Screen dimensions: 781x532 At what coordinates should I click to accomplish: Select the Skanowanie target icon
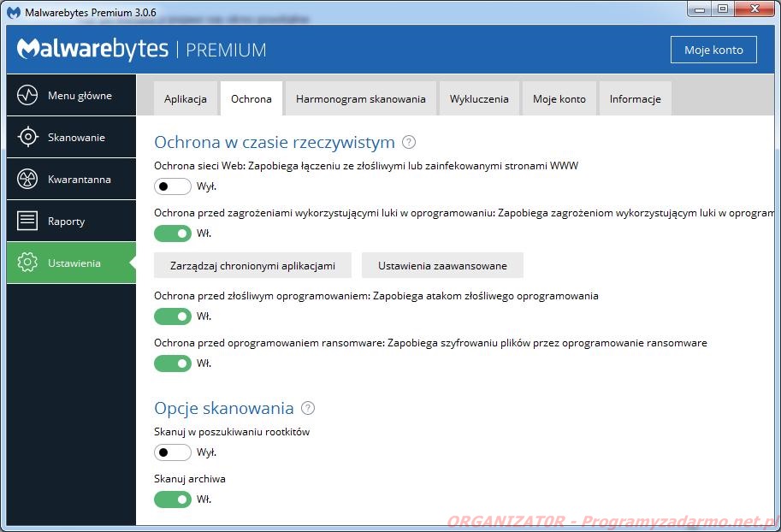pos(28,137)
